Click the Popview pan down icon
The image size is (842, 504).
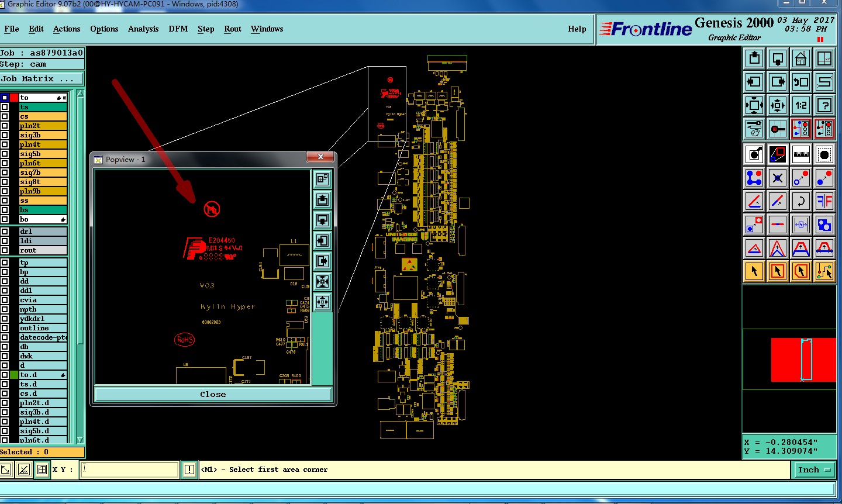click(x=322, y=220)
